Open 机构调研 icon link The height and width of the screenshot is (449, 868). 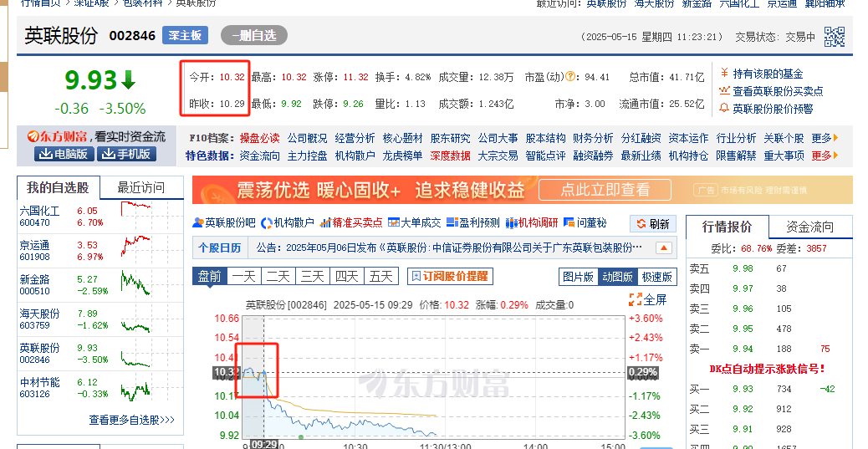point(532,222)
